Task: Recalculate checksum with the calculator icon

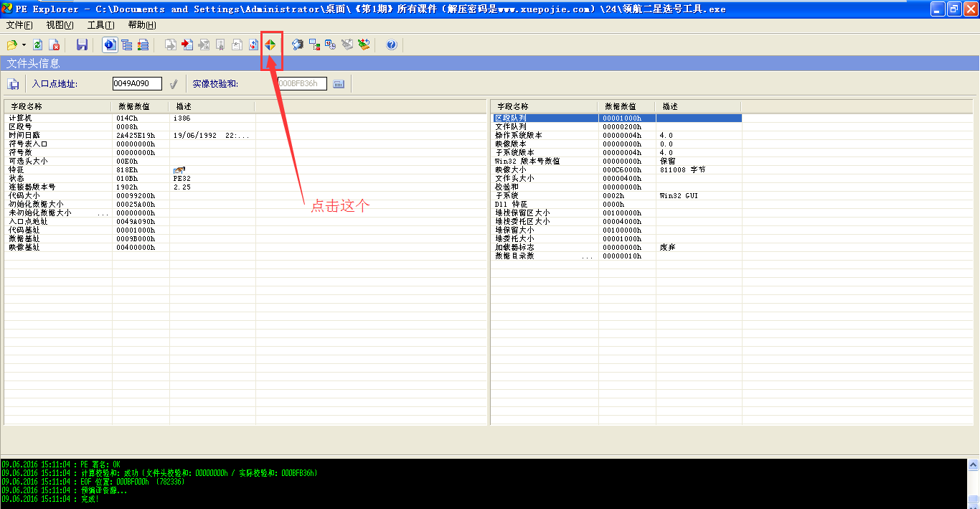Action: click(338, 83)
